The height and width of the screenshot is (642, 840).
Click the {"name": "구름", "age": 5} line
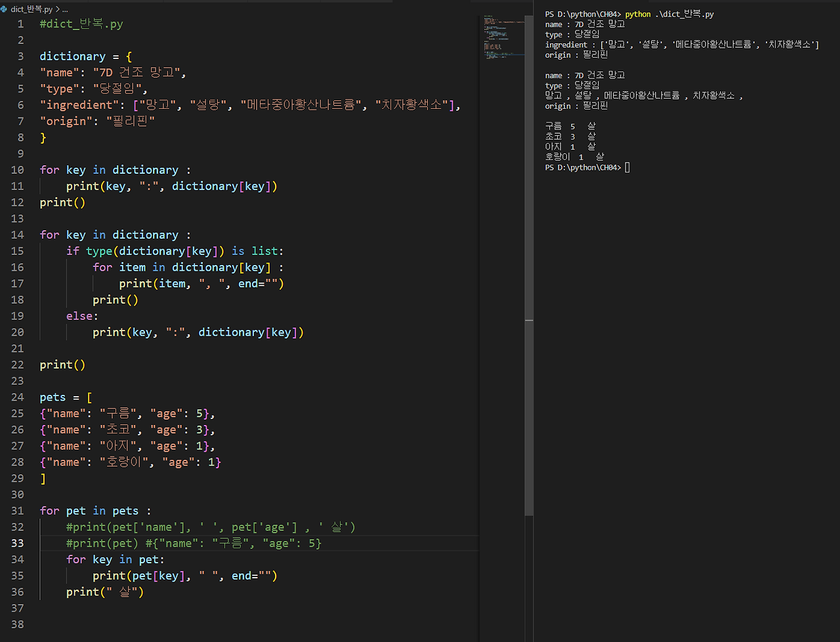(x=127, y=413)
